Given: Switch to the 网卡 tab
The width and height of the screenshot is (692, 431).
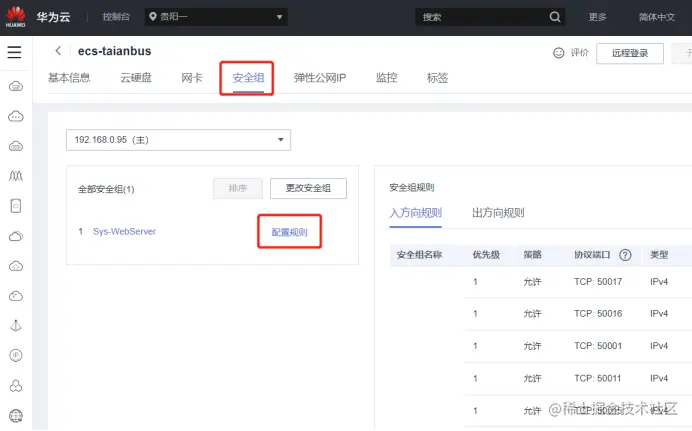Looking at the screenshot, I should (x=192, y=78).
